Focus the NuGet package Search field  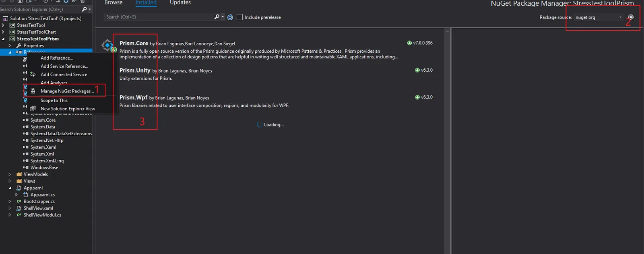[159, 17]
